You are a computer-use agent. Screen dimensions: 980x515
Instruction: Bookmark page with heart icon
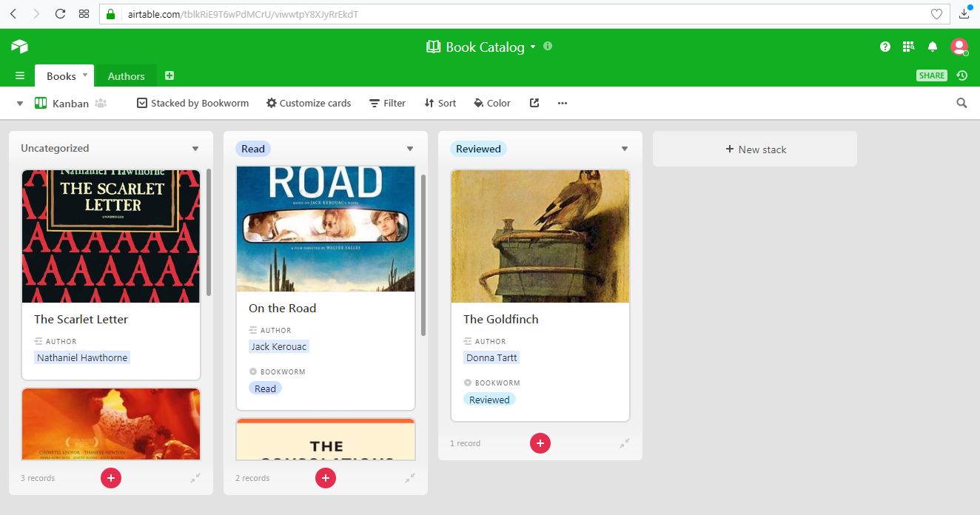936,14
